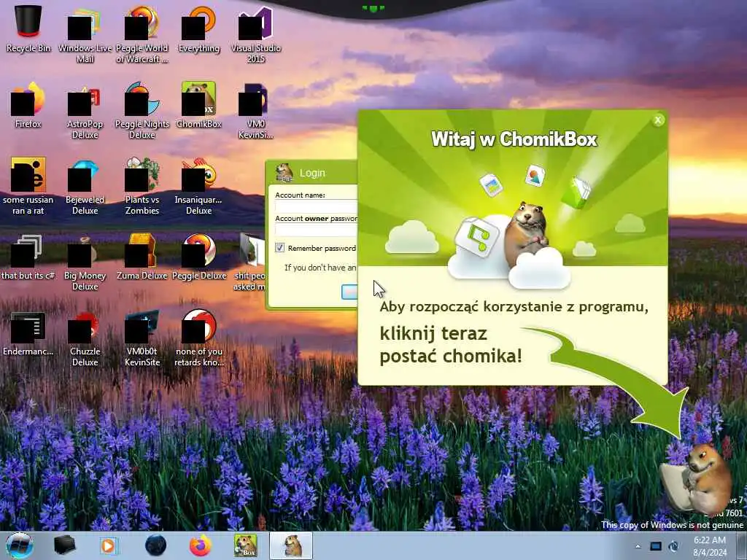Select the Zuma Deluxe desktop icon

142,256
